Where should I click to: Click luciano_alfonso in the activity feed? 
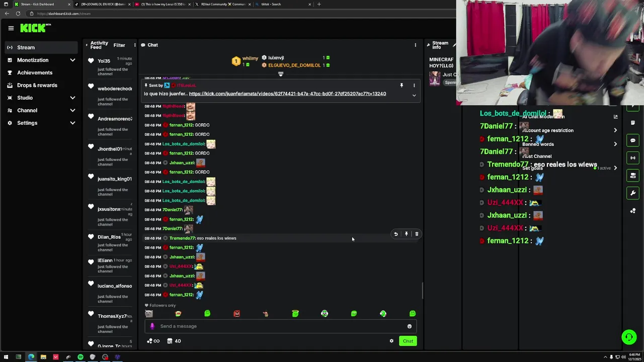[115, 286]
